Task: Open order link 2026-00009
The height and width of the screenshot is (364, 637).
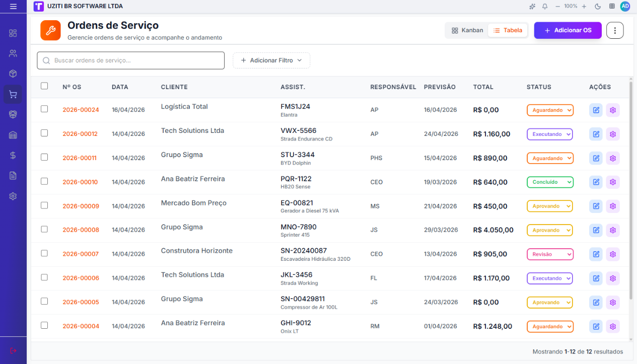Action: click(81, 206)
